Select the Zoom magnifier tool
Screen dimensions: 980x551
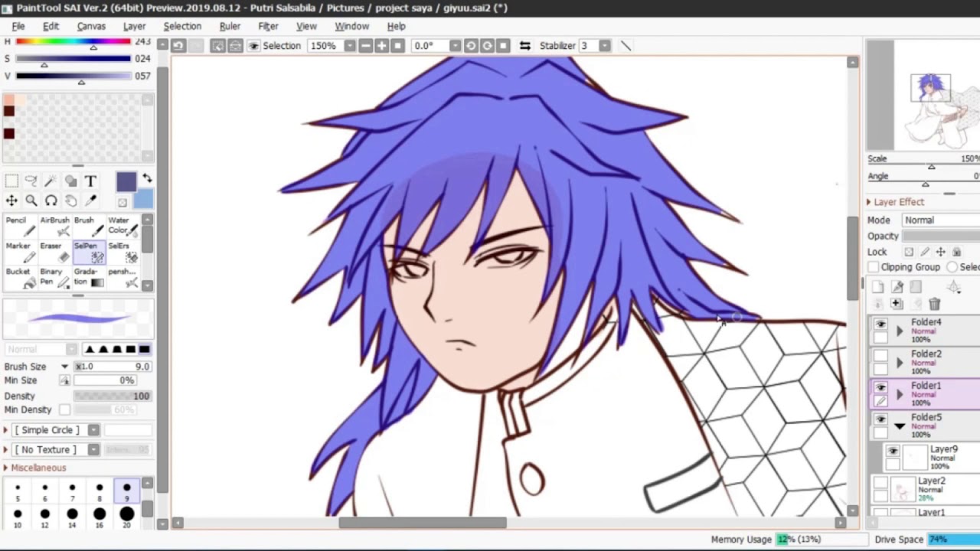tap(31, 201)
